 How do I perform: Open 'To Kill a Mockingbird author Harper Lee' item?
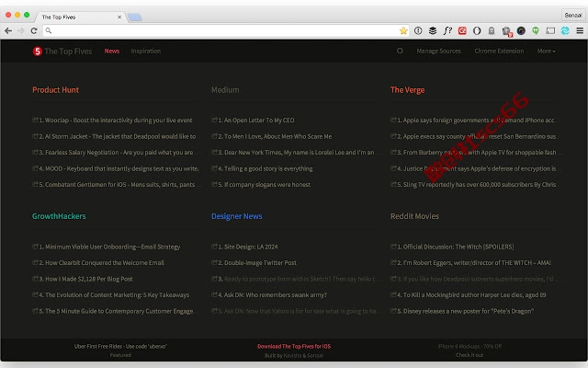pyautogui.click(x=471, y=294)
